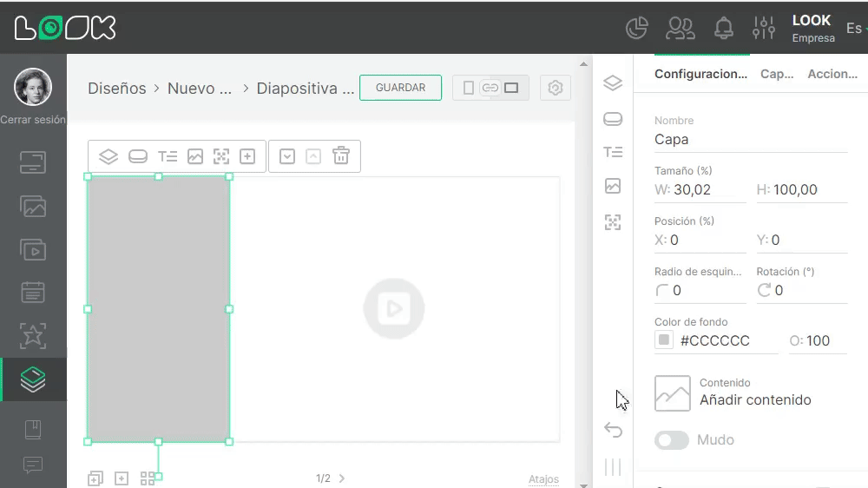Edit the X position field
Screen dimensions: 868x488
point(700,241)
